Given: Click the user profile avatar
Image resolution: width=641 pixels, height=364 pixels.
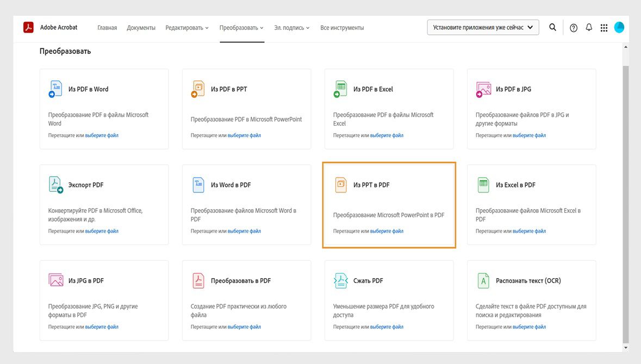Looking at the screenshot, I should coord(619,27).
